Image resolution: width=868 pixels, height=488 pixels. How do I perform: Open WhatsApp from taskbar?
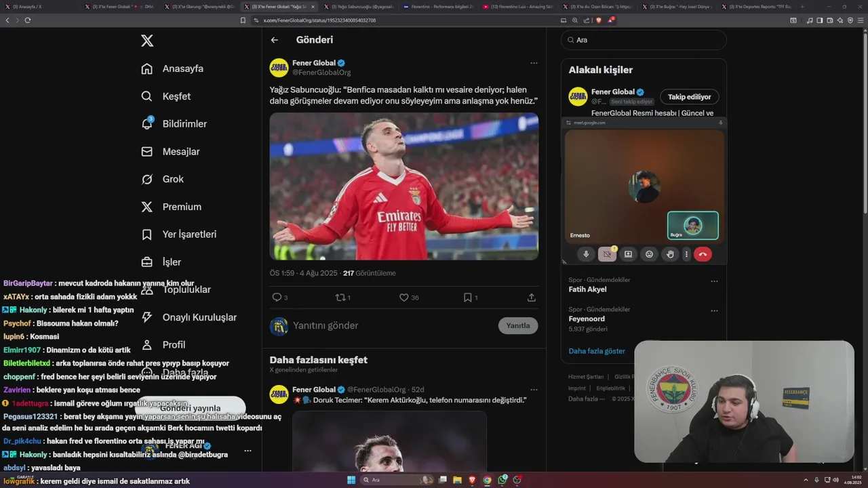click(x=502, y=480)
